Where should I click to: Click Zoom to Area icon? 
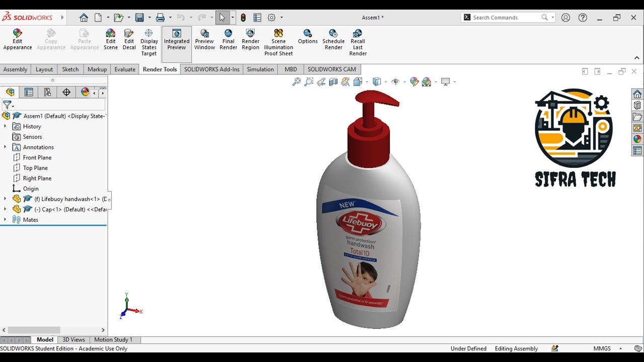pyautogui.click(x=308, y=81)
